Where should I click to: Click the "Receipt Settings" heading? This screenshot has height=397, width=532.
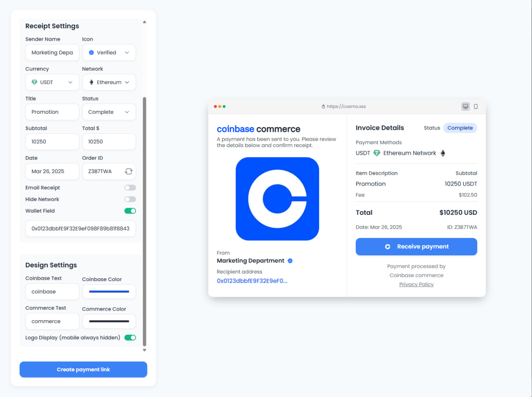tap(52, 26)
